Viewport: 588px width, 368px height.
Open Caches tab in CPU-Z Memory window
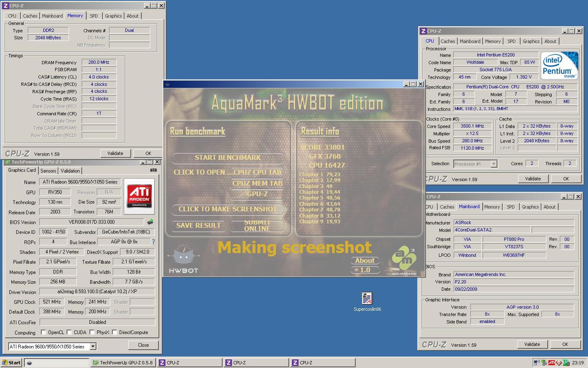click(x=30, y=16)
